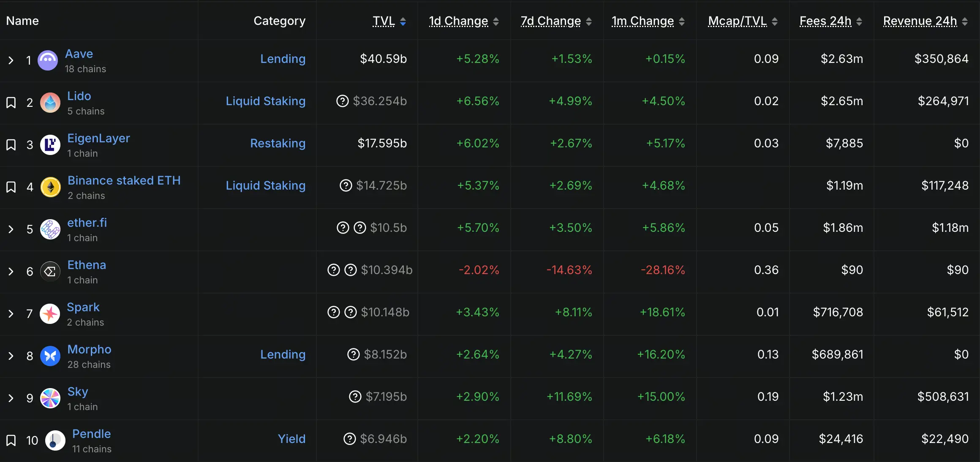The width and height of the screenshot is (980, 462).
Task: Toggle bookmark for EigenLayer
Action: click(x=11, y=145)
